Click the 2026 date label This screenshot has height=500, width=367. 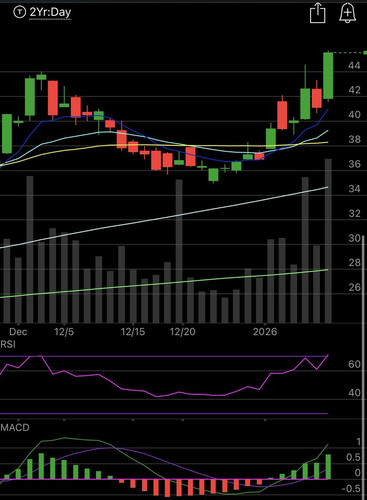pyautogui.click(x=265, y=332)
